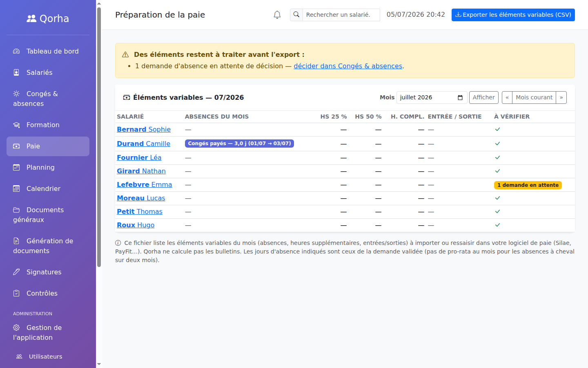Open Utilisateurs admin page
The width and height of the screenshot is (588, 368).
tap(48, 357)
